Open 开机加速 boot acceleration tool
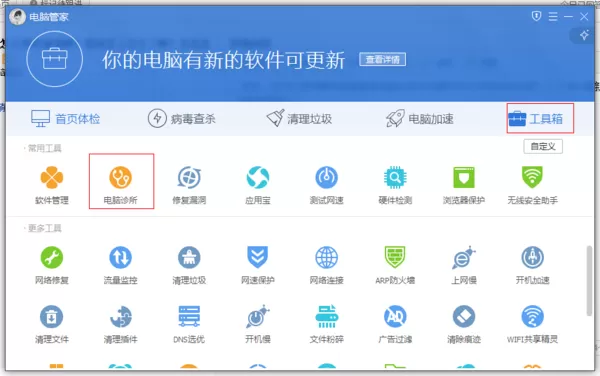Screen dimensions: 600x376 click(x=532, y=265)
